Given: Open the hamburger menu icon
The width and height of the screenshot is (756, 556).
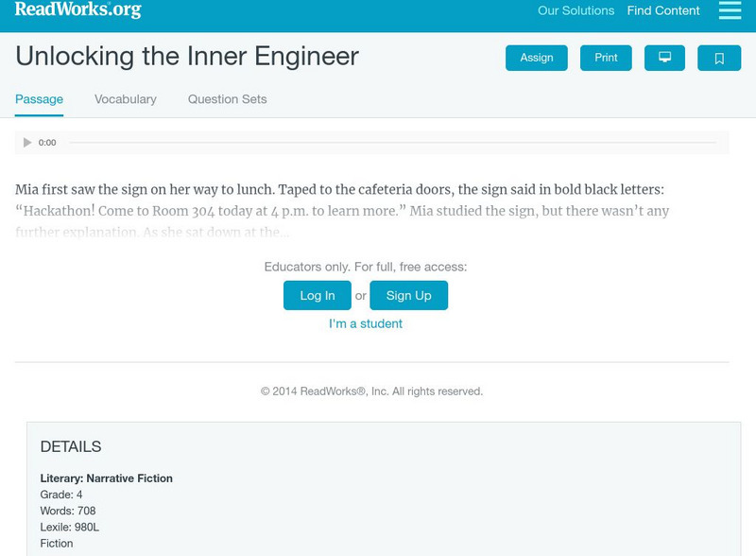Looking at the screenshot, I should pyautogui.click(x=730, y=10).
